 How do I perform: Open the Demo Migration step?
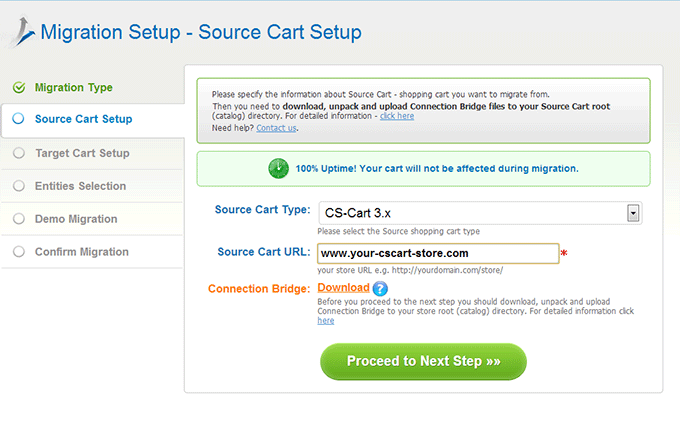(76, 219)
